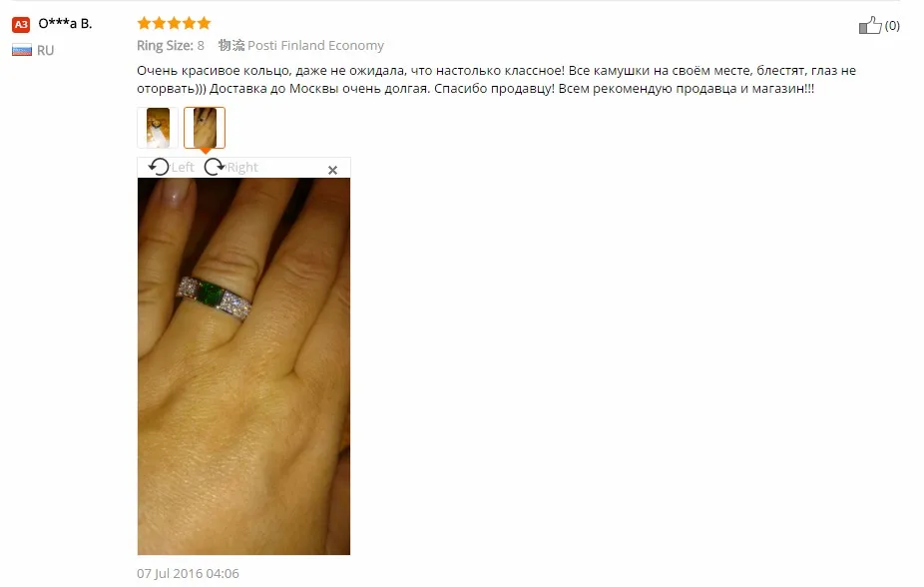Click the 'Right' rotate label

(242, 168)
